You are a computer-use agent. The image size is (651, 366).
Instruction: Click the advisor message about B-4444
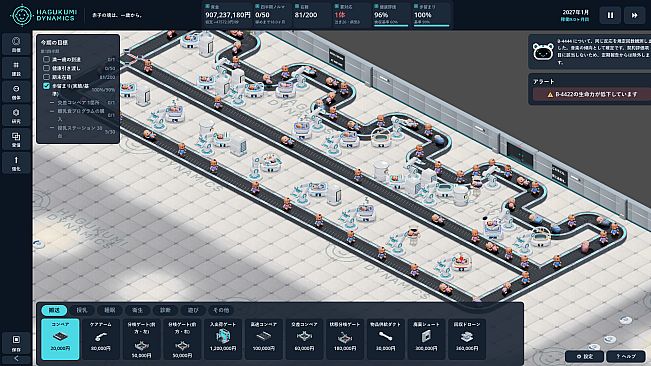(x=603, y=52)
